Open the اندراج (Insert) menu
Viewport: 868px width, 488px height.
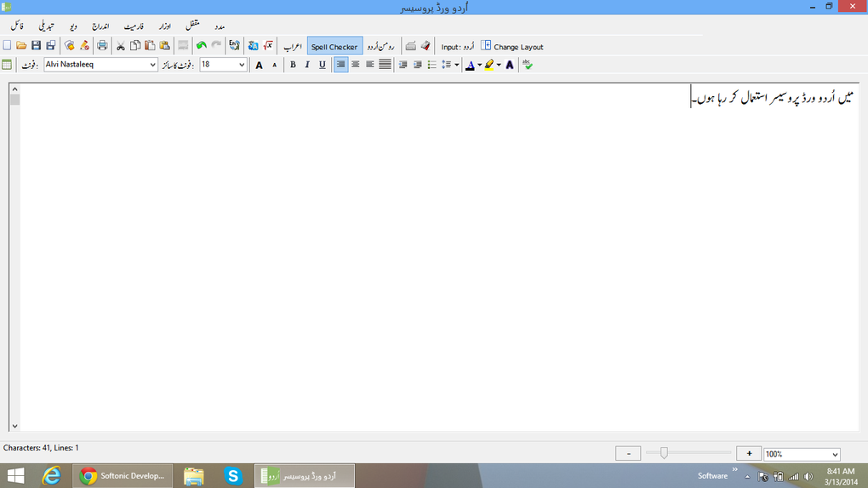coord(100,26)
